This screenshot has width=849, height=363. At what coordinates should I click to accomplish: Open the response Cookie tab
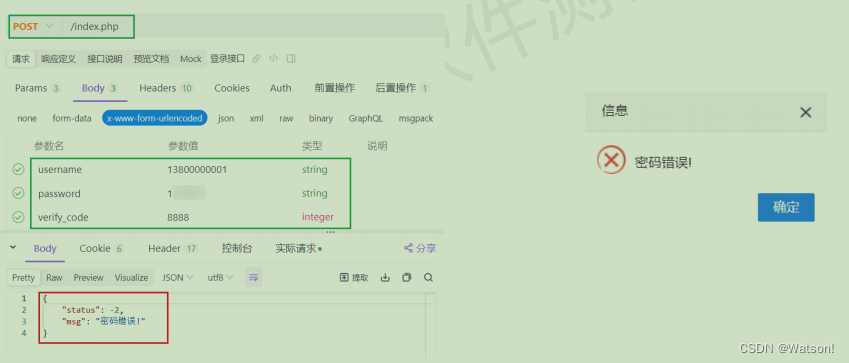(x=102, y=249)
